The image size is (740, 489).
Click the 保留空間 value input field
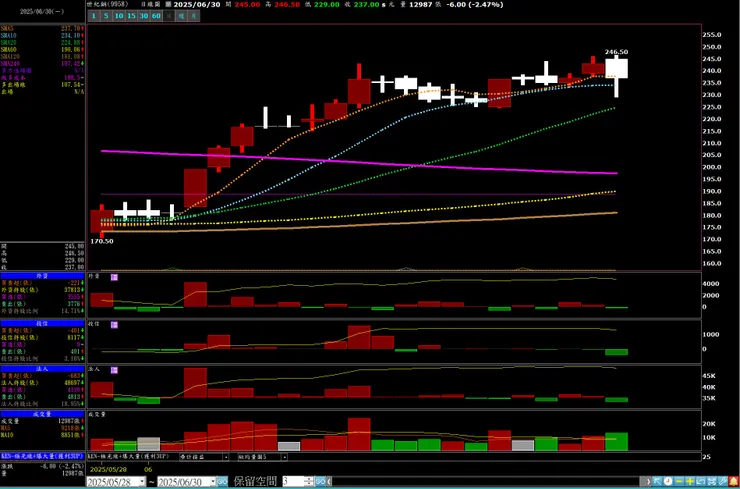[x=294, y=481]
